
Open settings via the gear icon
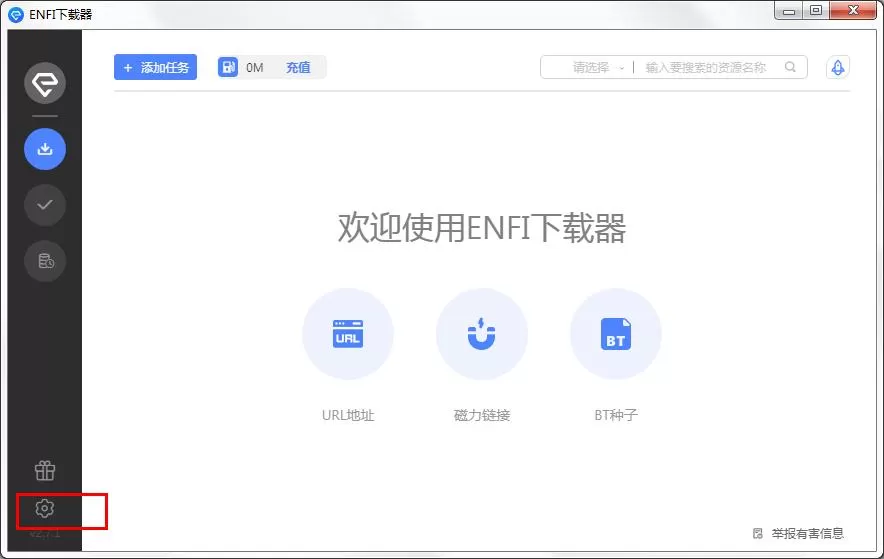click(x=45, y=509)
